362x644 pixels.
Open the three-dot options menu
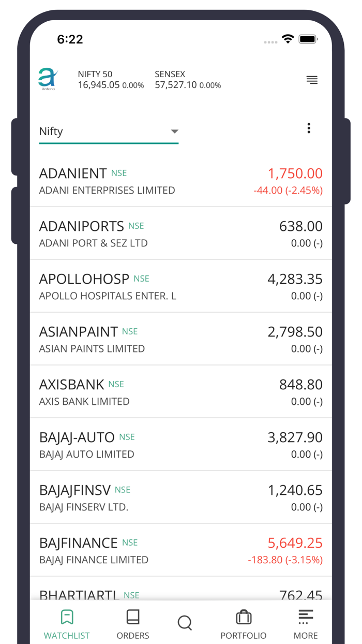pos(309,128)
